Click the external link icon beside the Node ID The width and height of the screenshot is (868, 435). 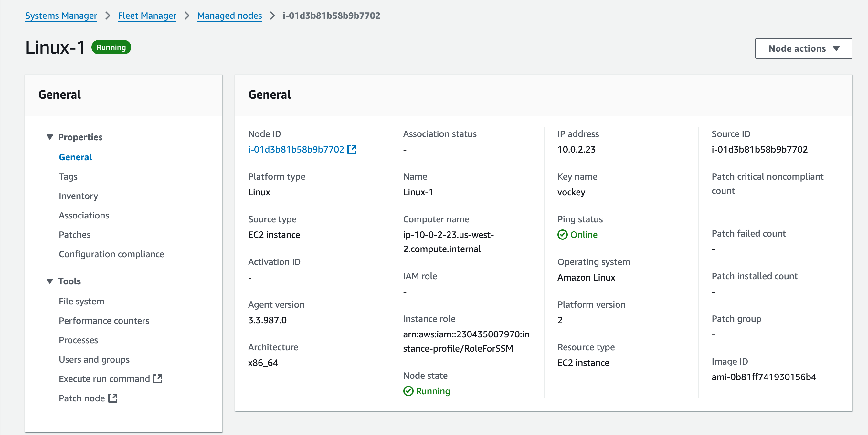tap(352, 149)
